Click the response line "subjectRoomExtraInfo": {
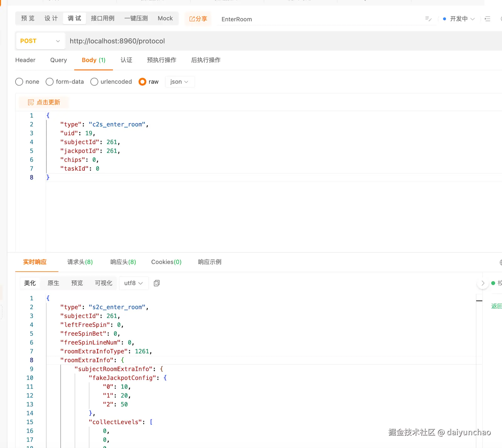502x448 pixels. click(119, 369)
